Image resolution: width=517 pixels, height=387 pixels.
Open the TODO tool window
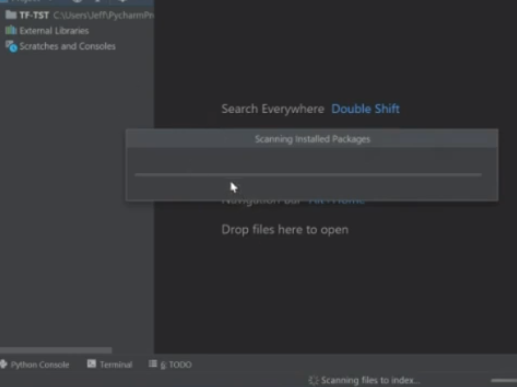tap(176, 365)
